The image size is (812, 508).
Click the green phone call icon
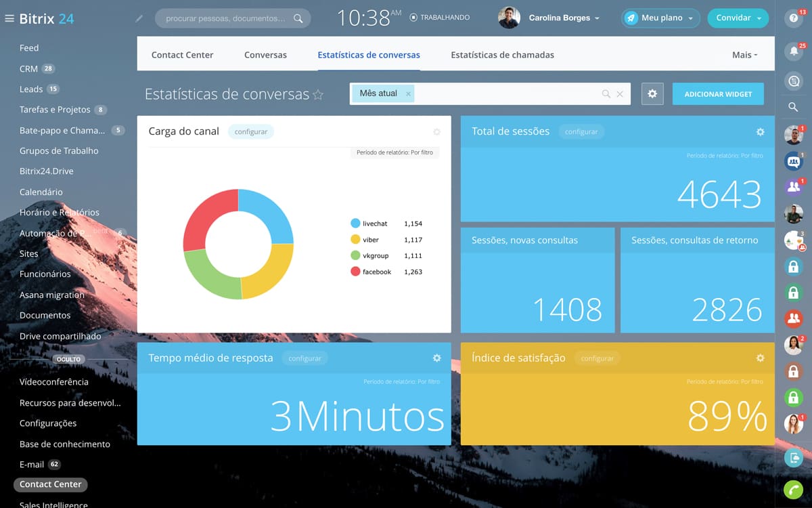pyautogui.click(x=793, y=490)
